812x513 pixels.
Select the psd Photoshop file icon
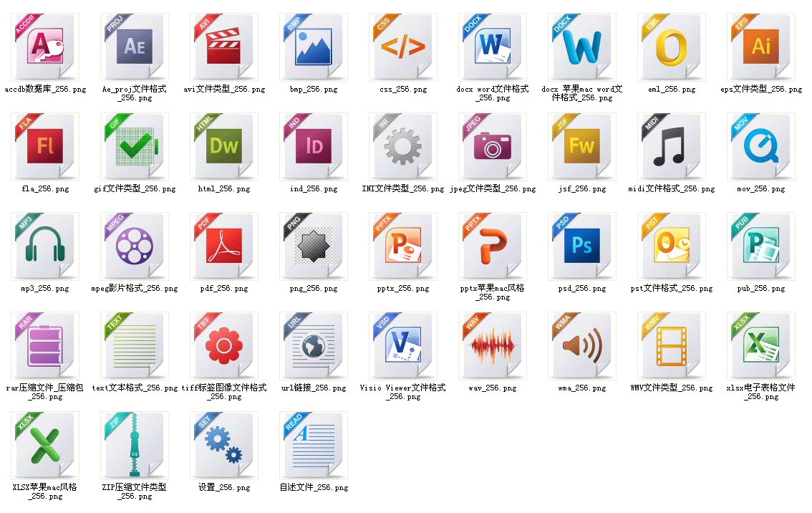[582, 246]
